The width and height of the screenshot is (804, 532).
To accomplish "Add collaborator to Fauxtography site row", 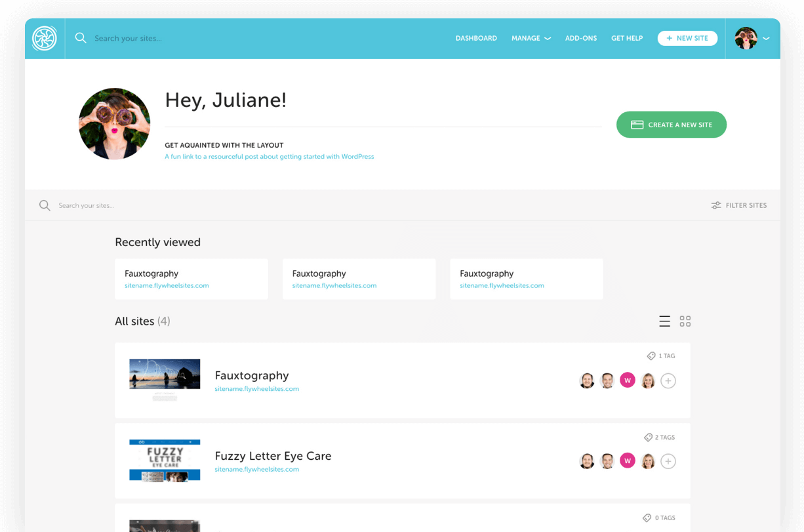I will point(668,380).
